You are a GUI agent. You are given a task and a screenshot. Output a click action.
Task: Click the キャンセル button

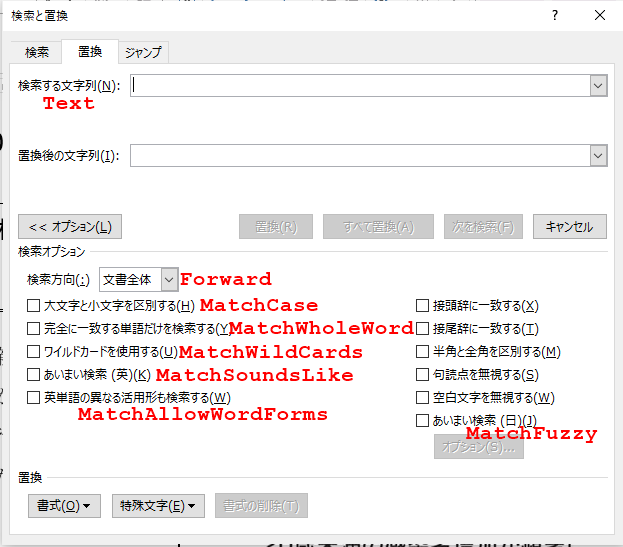(569, 227)
